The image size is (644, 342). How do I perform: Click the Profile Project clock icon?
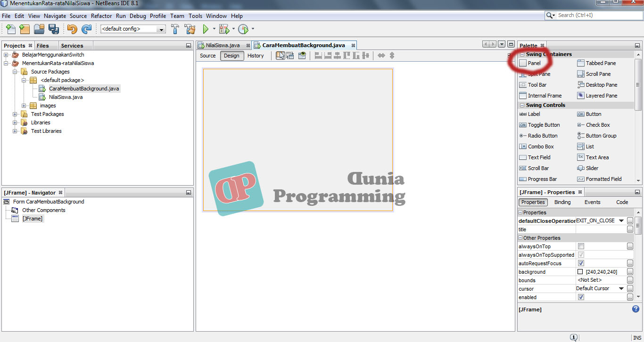pyautogui.click(x=243, y=29)
